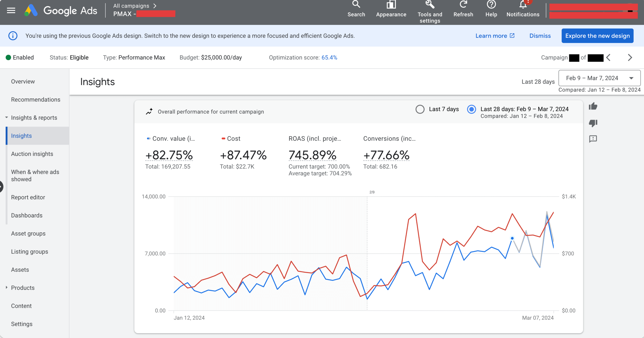Viewport: 644px width, 338px height.
Task: Click the info icon in banner
Action: pyautogui.click(x=13, y=36)
